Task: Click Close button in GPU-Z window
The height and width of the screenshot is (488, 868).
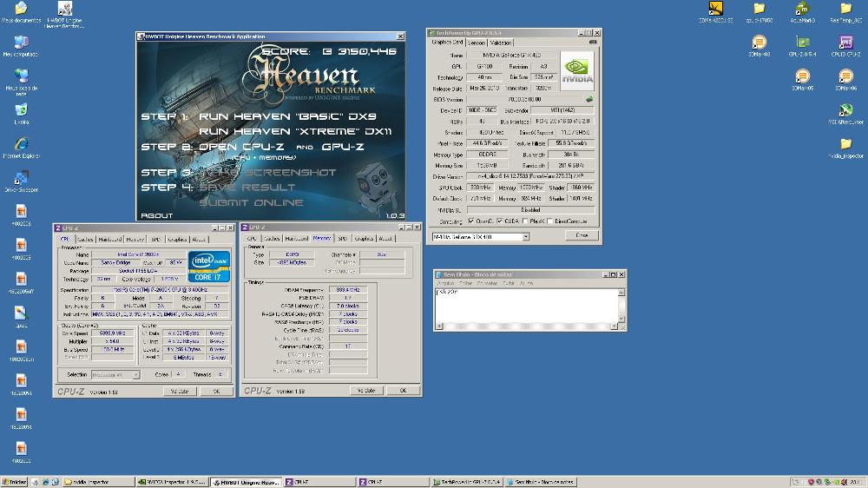Action: (x=582, y=234)
